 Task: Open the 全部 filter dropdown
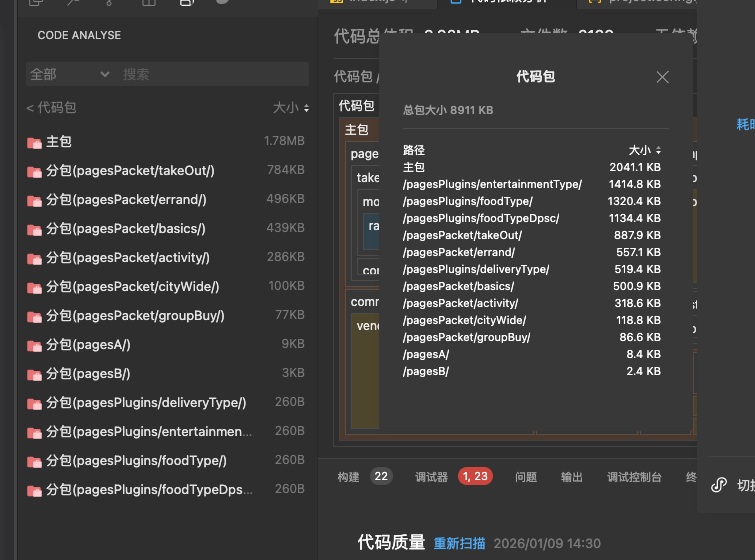(x=70, y=74)
